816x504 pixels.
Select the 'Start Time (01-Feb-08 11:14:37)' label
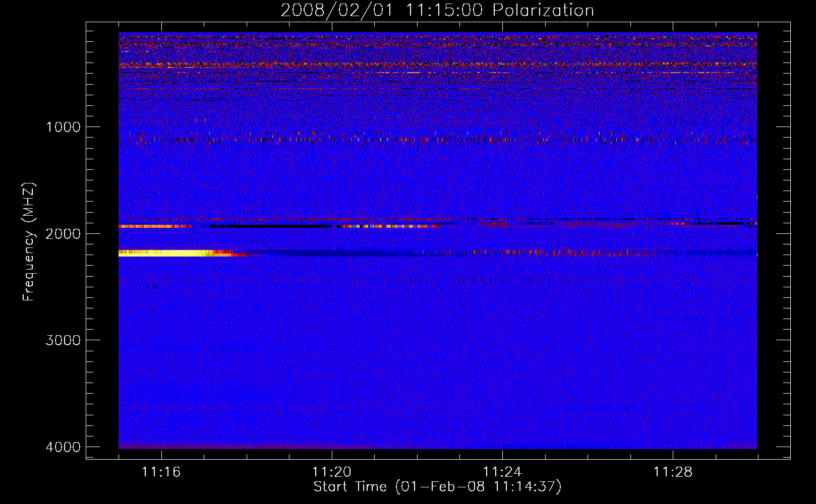[437, 487]
